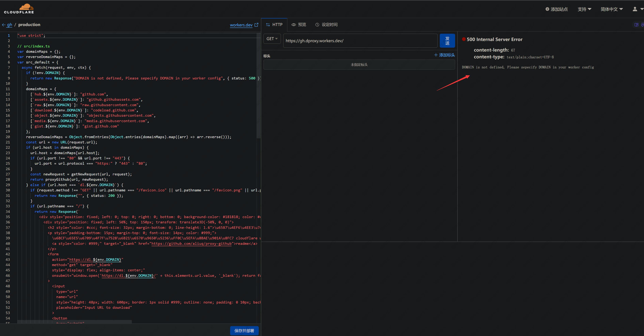
Task: Click the Cloudflare logo
Action: (19, 9)
